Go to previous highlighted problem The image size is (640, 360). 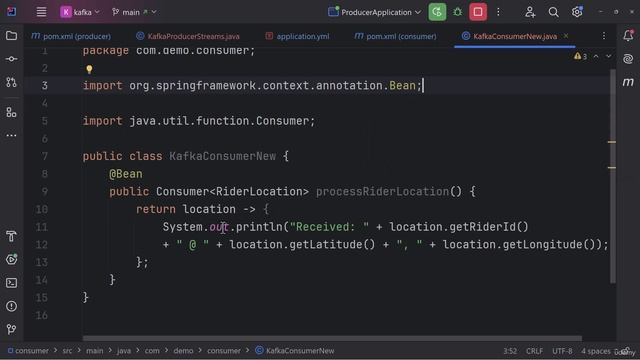pos(596,56)
